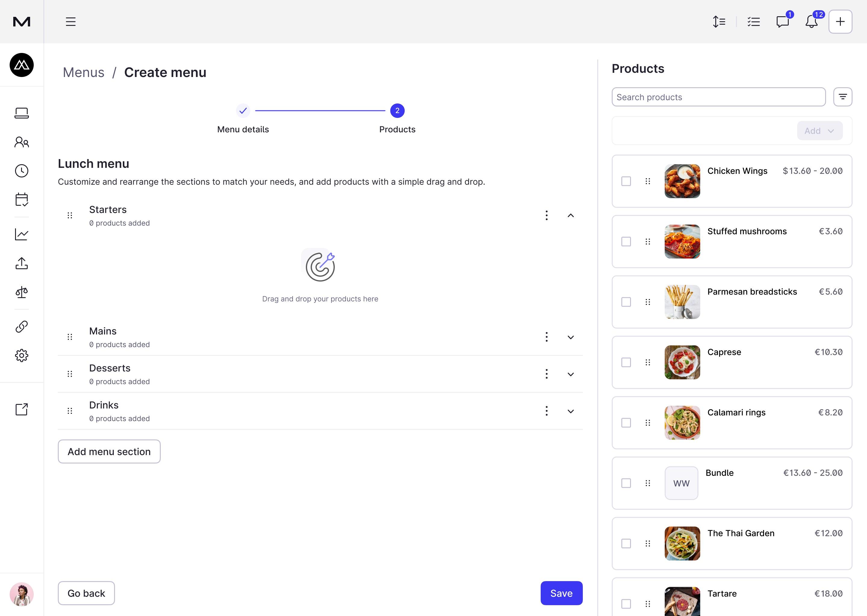Save the lunch menu
Screen dimensions: 867x616
(x=561, y=593)
